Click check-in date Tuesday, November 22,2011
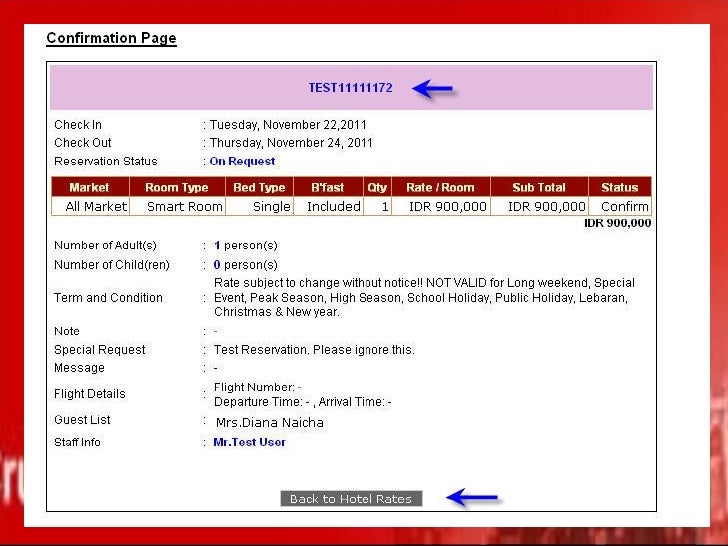Screen dimensions: 728x546 [288, 125]
